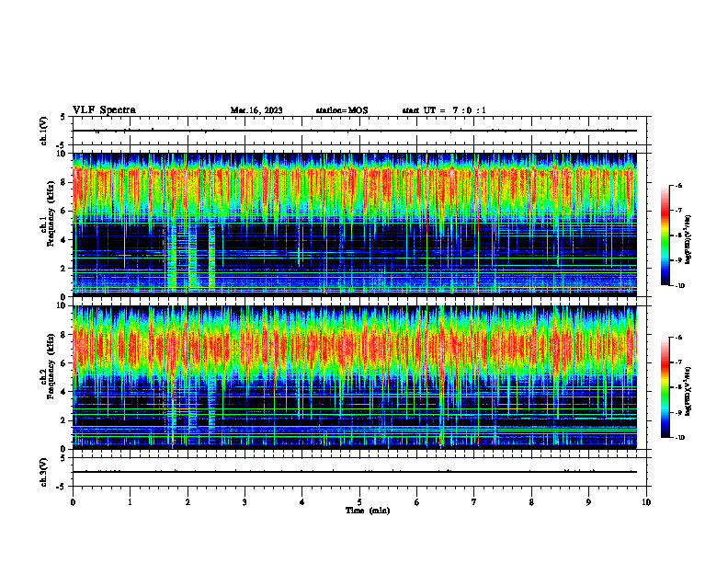Image resolution: width=728 pixels, height=563 pixels.
Task: Click the 'ch.3(V)' axis label
Action: [x=43, y=472]
